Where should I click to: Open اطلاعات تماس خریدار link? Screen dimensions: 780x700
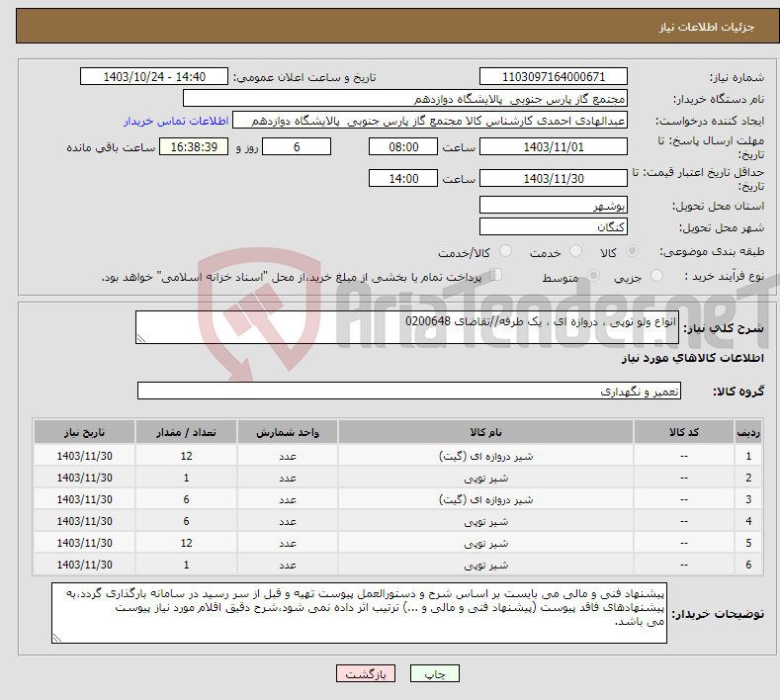176,121
